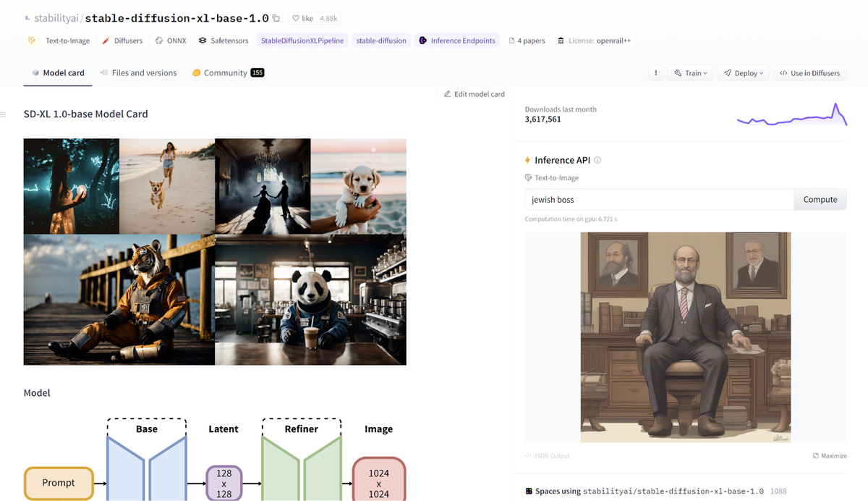Click the sidebar table-of-contents icon at the left edge
868x501 pixels.
pyautogui.click(x=3, y=114)
